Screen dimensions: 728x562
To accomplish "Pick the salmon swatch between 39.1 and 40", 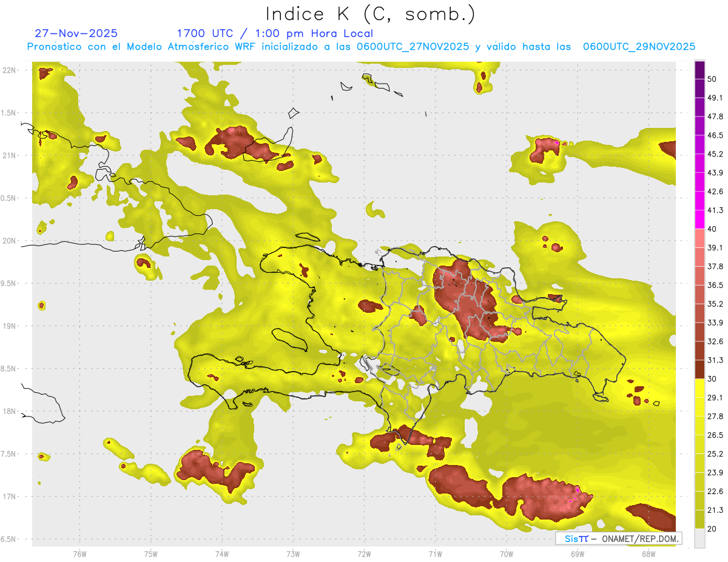I will [700, 238].
